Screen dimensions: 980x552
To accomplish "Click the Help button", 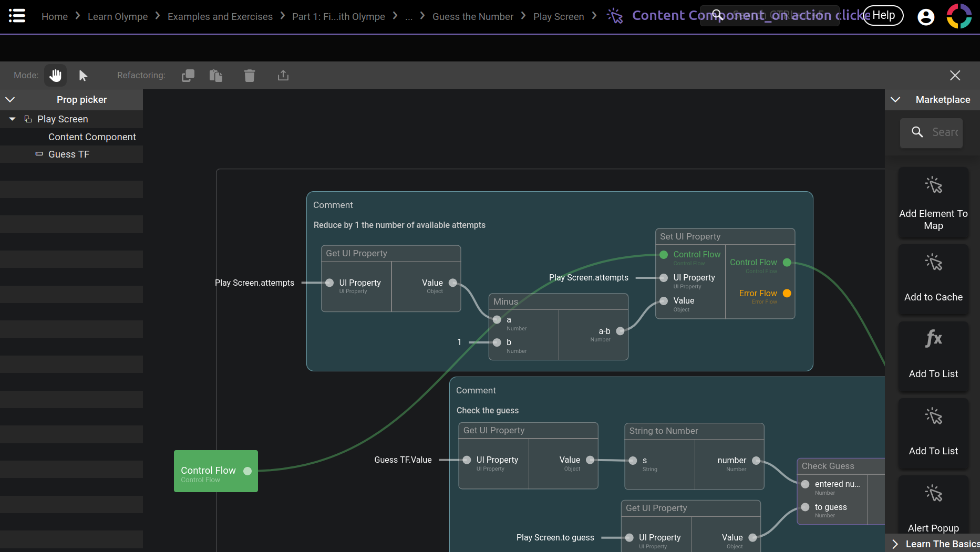I will pos(883,16).
